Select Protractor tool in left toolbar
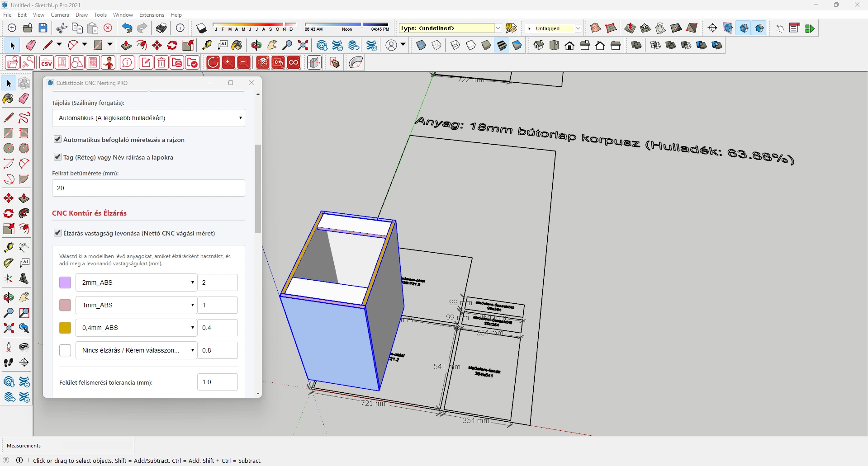Screen dimensions: 868x466 click(x=9, y=263)
